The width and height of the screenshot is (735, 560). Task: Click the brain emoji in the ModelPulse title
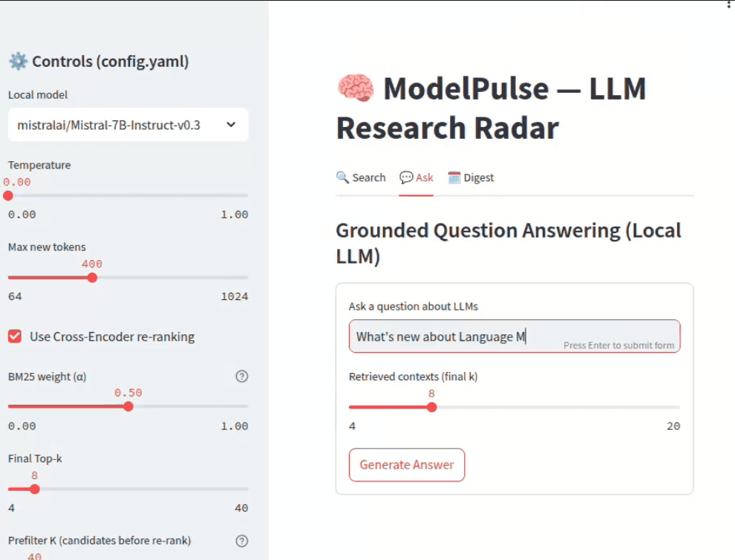tap(356, 88)
